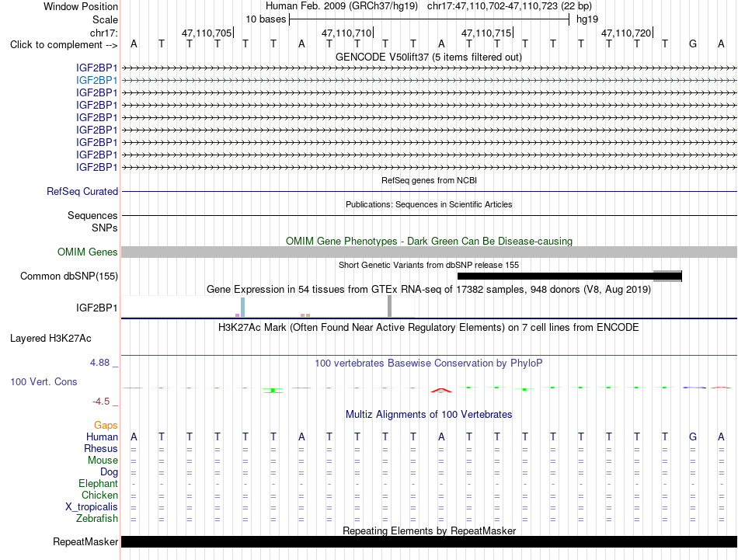Click the Elephant species label

98,484
